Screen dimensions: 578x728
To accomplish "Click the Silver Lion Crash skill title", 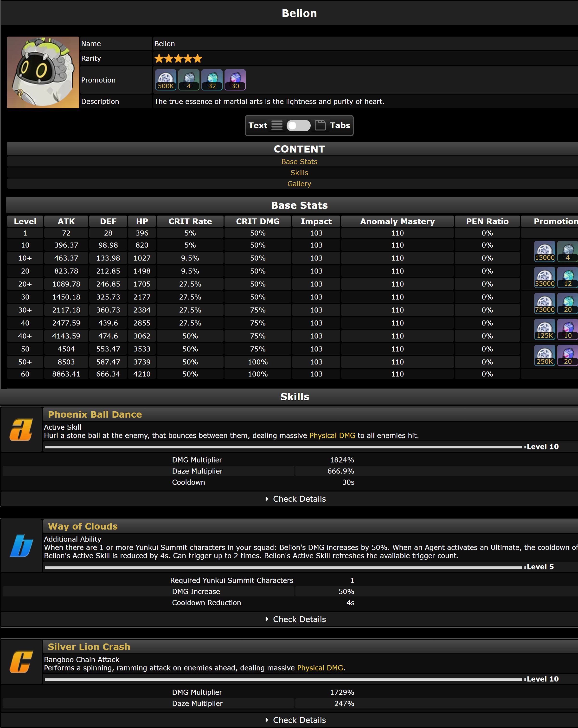I will (x=89, y=647).
